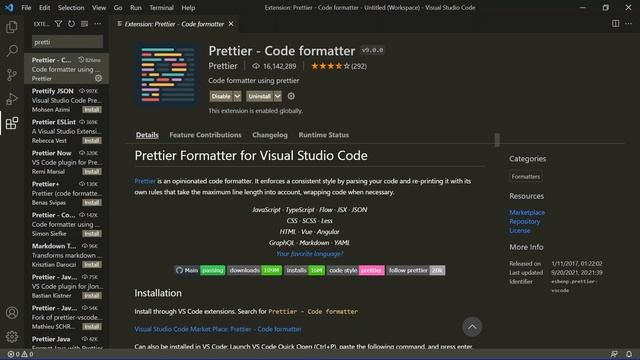This screenshot has width=640, height=360.
Task: Install the Prettify JSON extension
Action: 92,109
